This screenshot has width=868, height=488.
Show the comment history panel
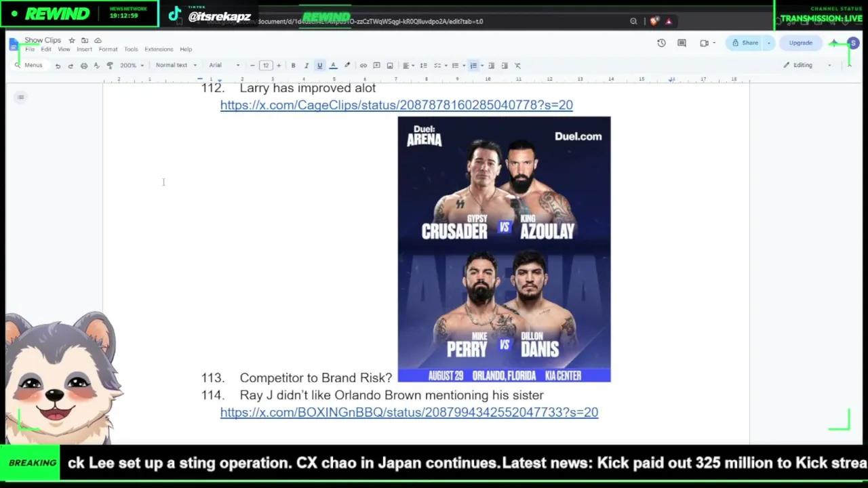pyautogui.click(x=682, y=43)
